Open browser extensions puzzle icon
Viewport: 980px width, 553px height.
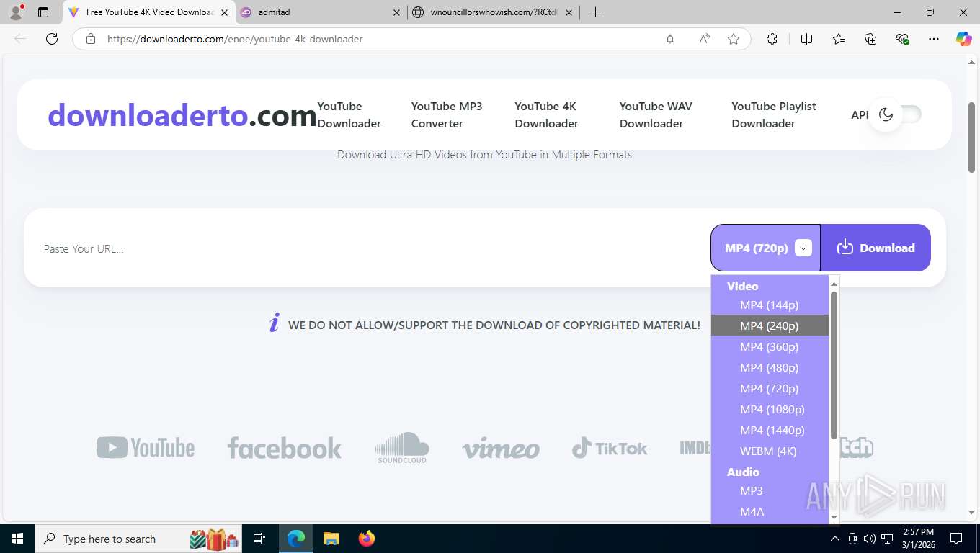[x=772, y=39]
